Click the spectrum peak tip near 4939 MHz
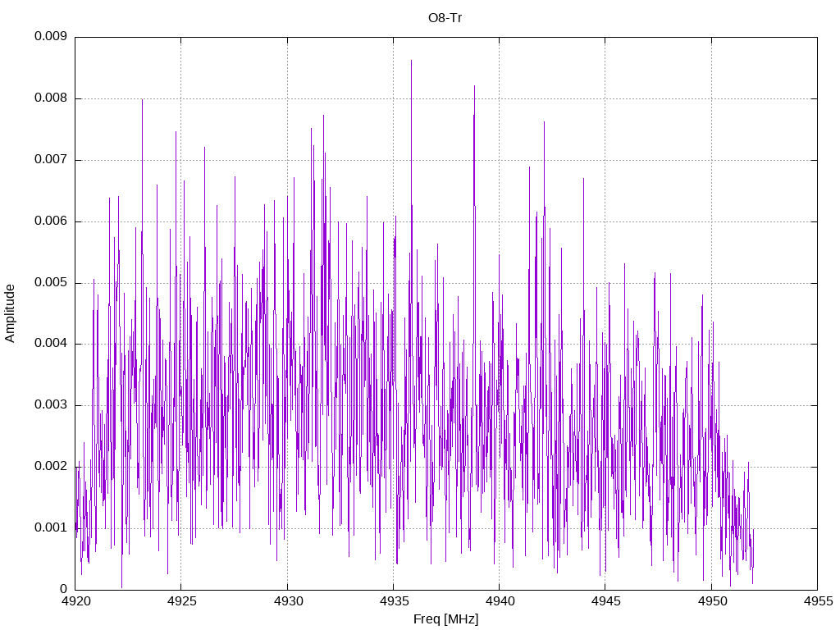This screenshot has height=630, width=840. click(474, 87)
